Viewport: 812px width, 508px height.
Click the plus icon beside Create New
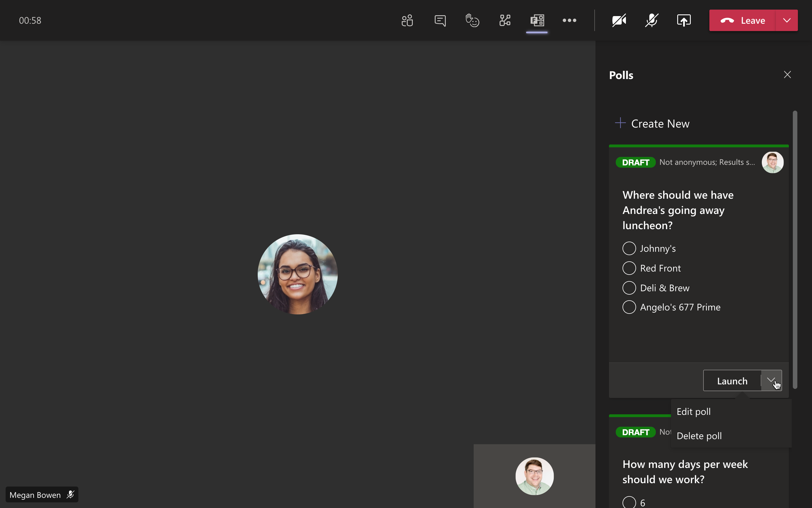(x=620, y=123)
